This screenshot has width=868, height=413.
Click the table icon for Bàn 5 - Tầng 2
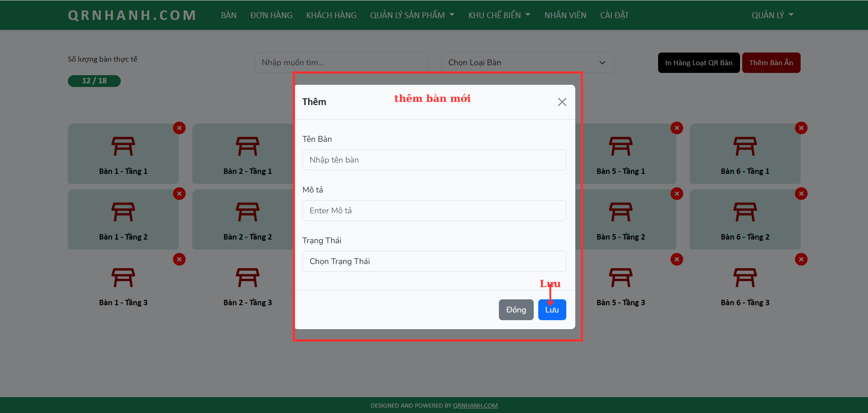[621, 212]
